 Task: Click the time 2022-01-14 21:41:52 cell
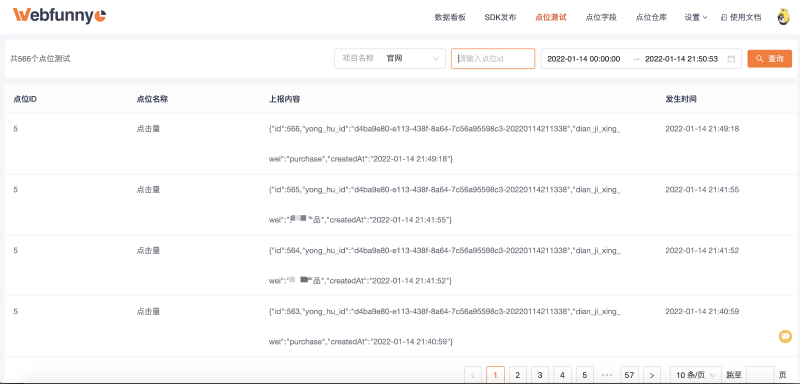[702, 250]
